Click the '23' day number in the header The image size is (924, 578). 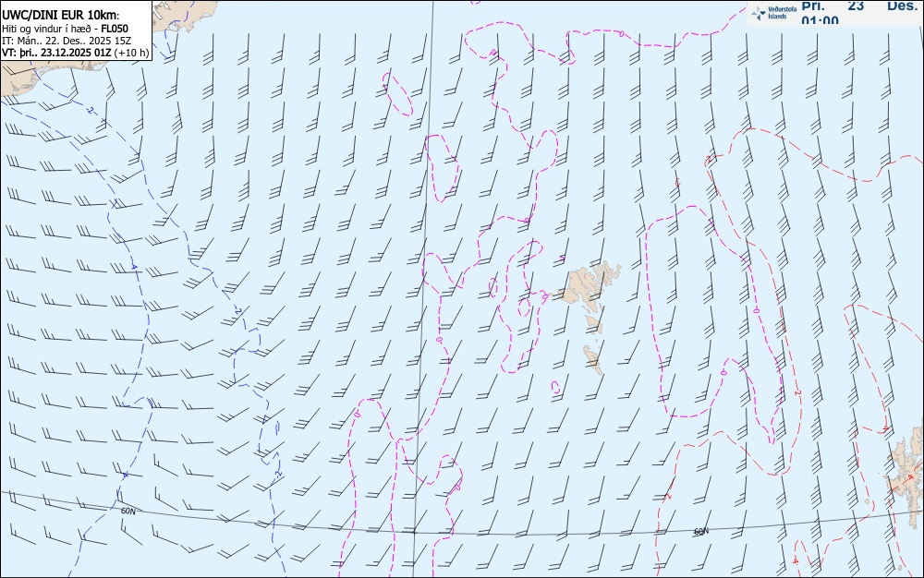[x=856, y=6]
